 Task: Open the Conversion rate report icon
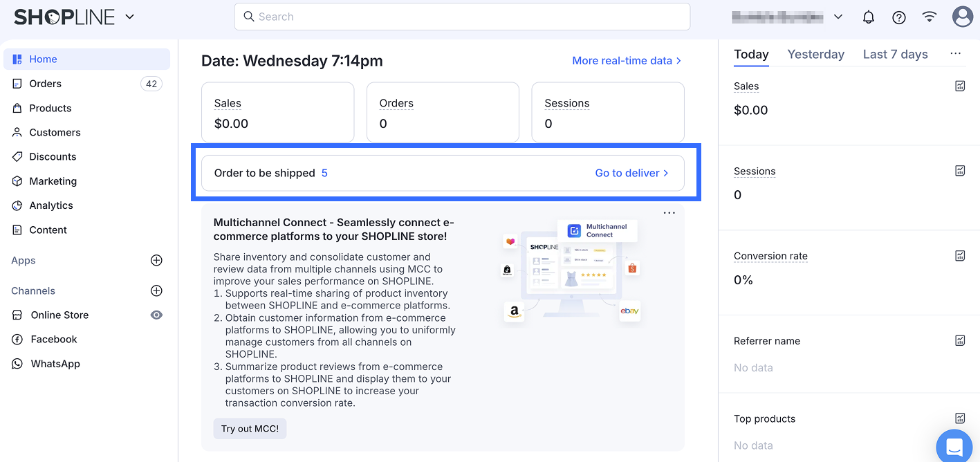pos(960,256)
